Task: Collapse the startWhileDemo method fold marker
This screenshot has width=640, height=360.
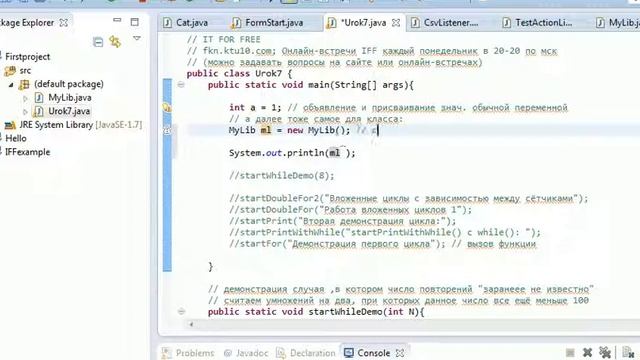Action: 181,311
